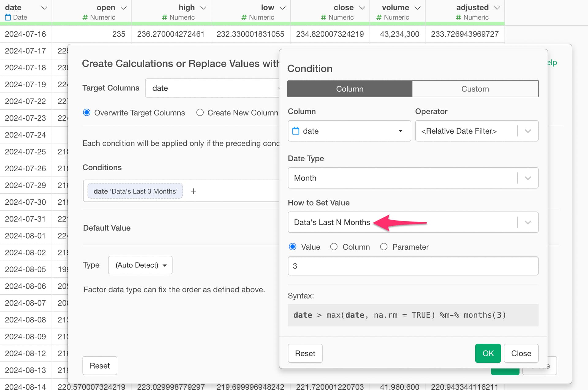Click date cell 2024-08-05
The image size is (588, 390).
(x=25, y=269)
